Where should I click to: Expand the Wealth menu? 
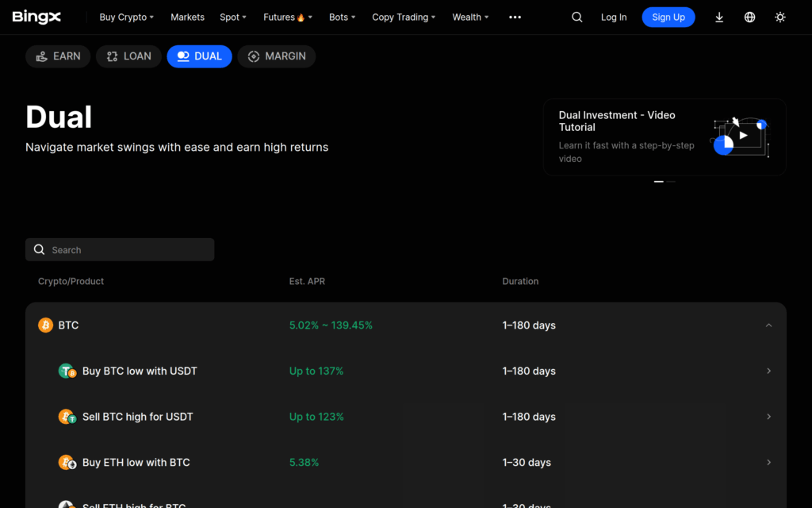(x=470, y=17)
